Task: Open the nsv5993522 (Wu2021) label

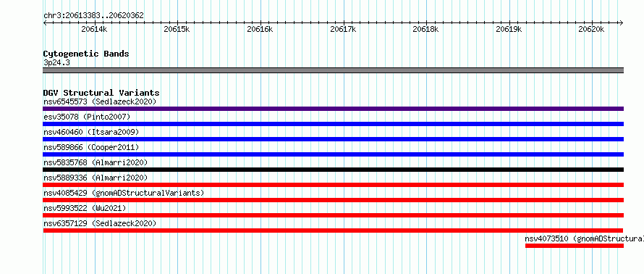Action: coord(85,208)
